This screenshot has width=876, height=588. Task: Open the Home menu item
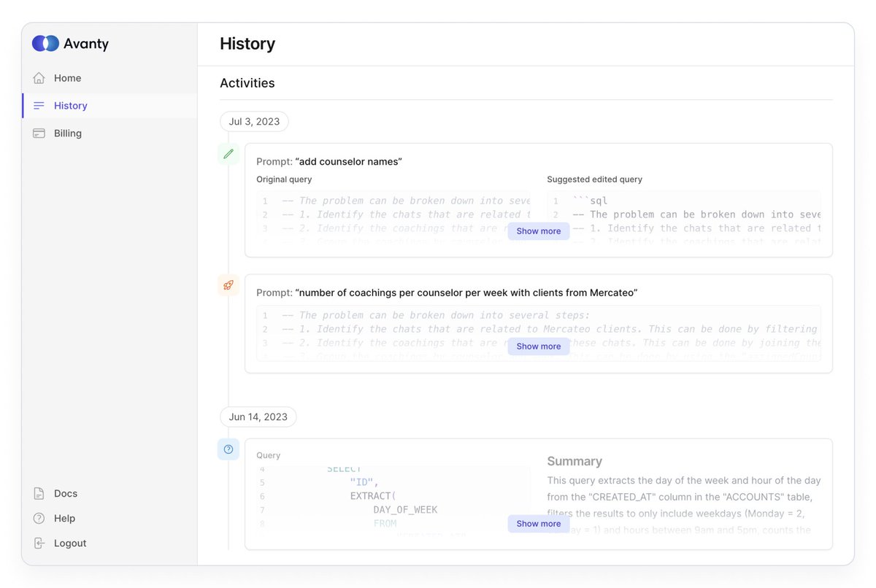pyautogui.click(x=109, y=78)
